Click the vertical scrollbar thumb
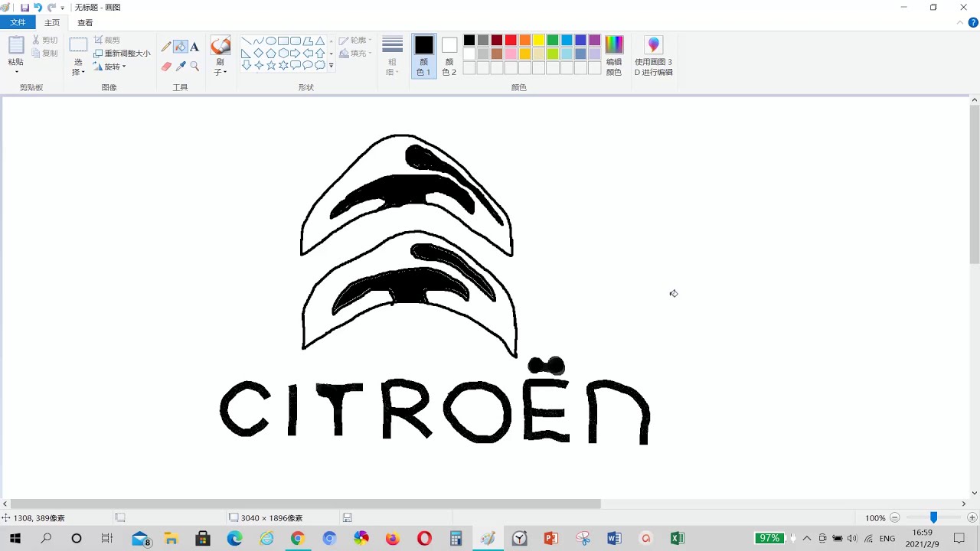This screenshot has height=551, width=980. 974,185
